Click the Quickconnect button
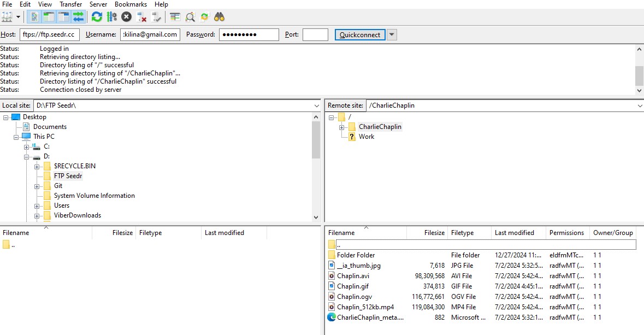Screen dimensions: 644x335 (360, 34)
